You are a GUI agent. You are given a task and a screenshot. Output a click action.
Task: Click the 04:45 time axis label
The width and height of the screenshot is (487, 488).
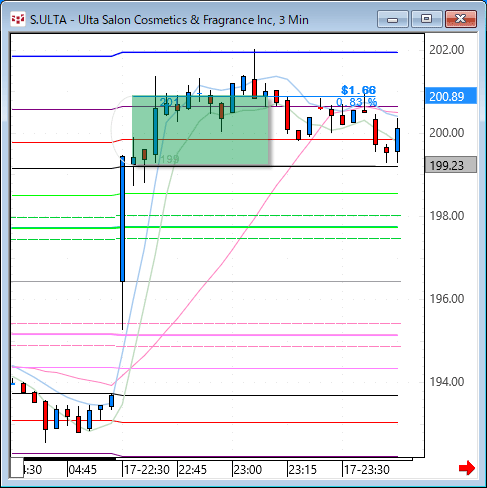point(82,470)
